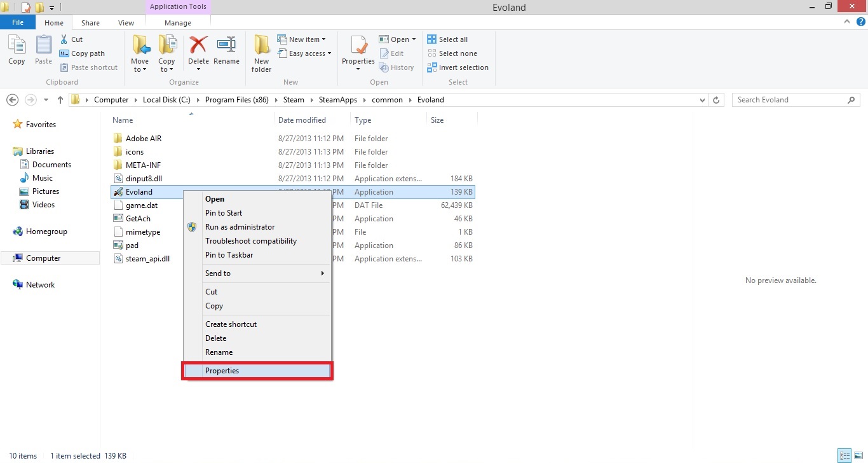Open Music library in navigation pane
This screenshot has width=868, height=463.
(x=43, y=178)
